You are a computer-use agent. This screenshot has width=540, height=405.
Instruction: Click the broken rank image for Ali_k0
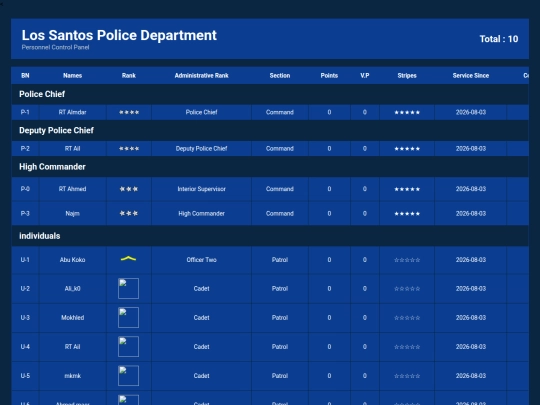[128, 288]
